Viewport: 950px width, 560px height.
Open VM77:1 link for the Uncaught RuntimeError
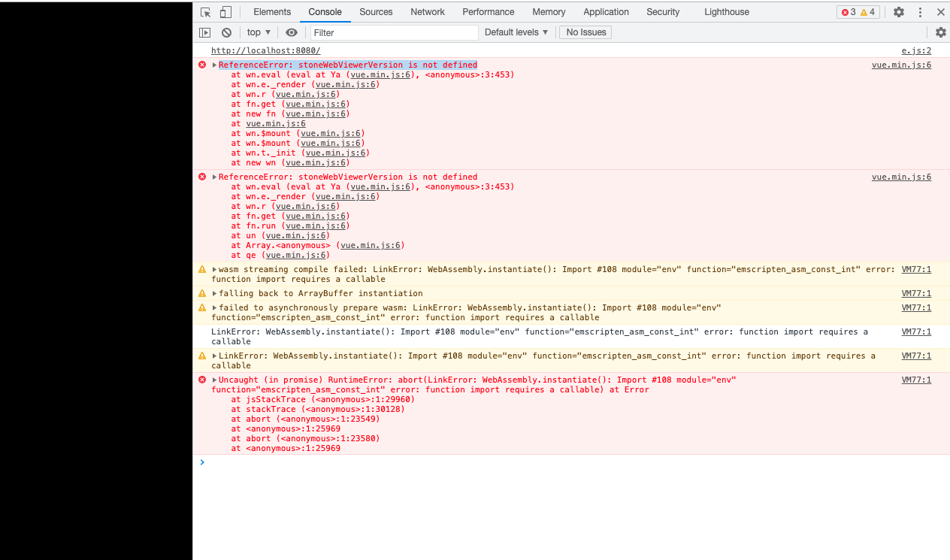(x=916, y=380)
